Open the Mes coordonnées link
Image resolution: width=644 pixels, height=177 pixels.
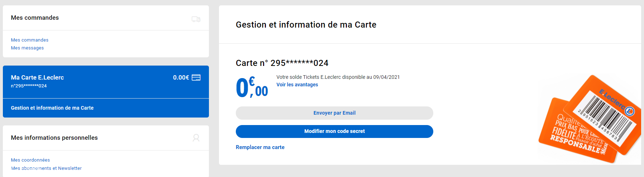(30, 160)
